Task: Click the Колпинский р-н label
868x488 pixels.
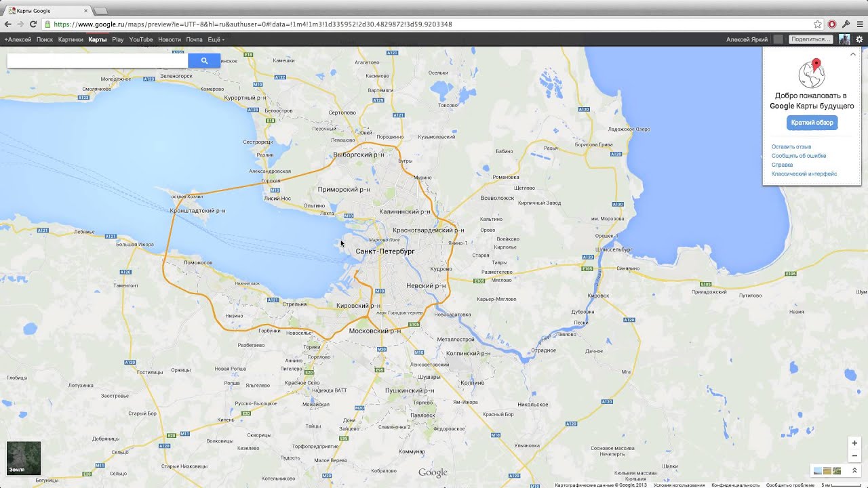Action: 468,354
